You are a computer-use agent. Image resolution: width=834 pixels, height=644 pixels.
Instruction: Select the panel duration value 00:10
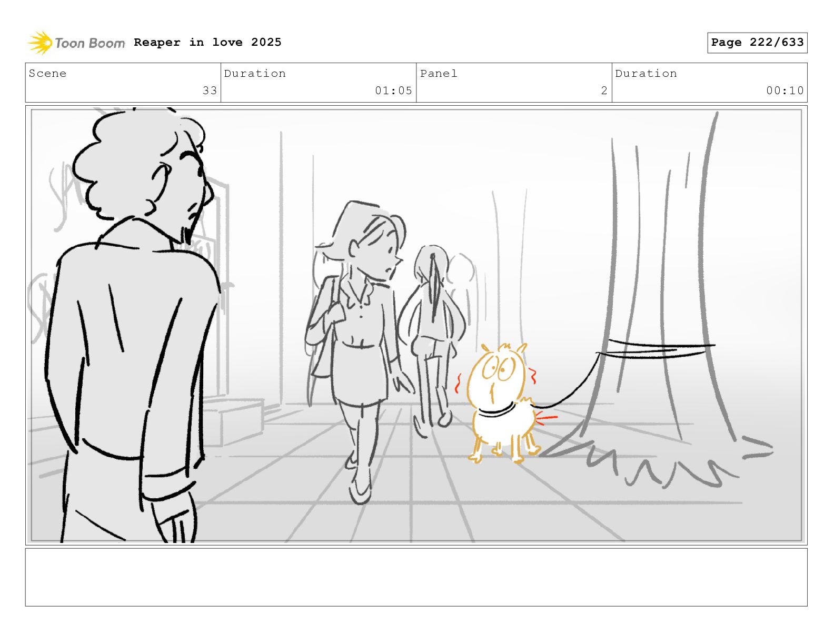tap(785, 90)
